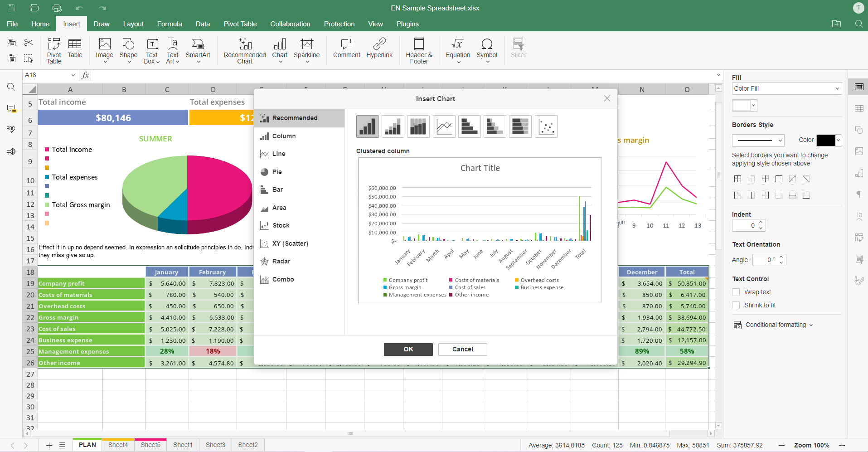Viewport: 868px width, 452px height.
Task: Open Chart settings in the right sidebar
Action: coord(859,173)
